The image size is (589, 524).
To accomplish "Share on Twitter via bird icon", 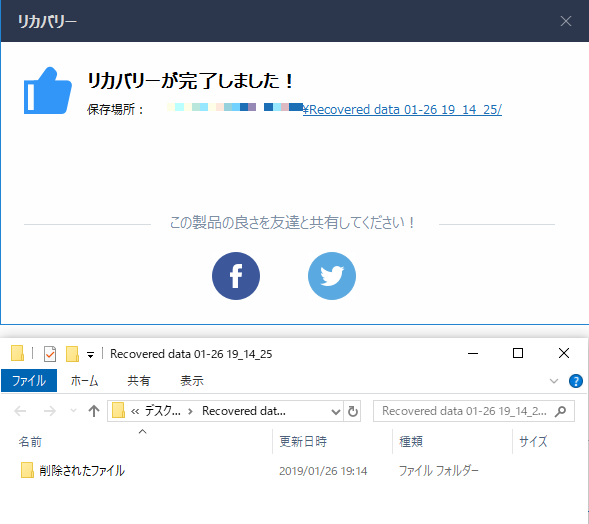I will 332,276.
